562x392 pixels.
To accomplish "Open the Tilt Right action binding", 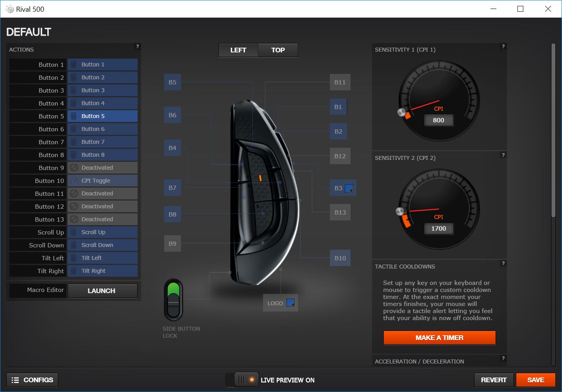I will [x=102, y=271].
